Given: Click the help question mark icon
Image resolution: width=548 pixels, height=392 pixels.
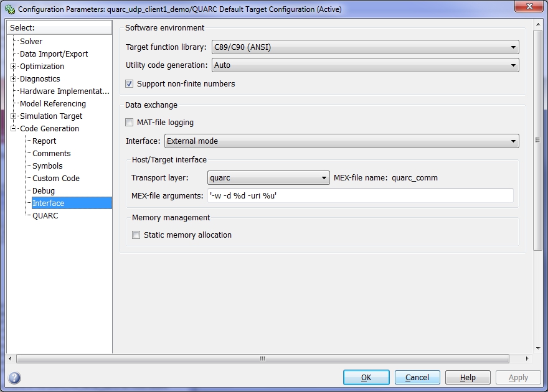Looking at the screenshot, I should point(13,376).
